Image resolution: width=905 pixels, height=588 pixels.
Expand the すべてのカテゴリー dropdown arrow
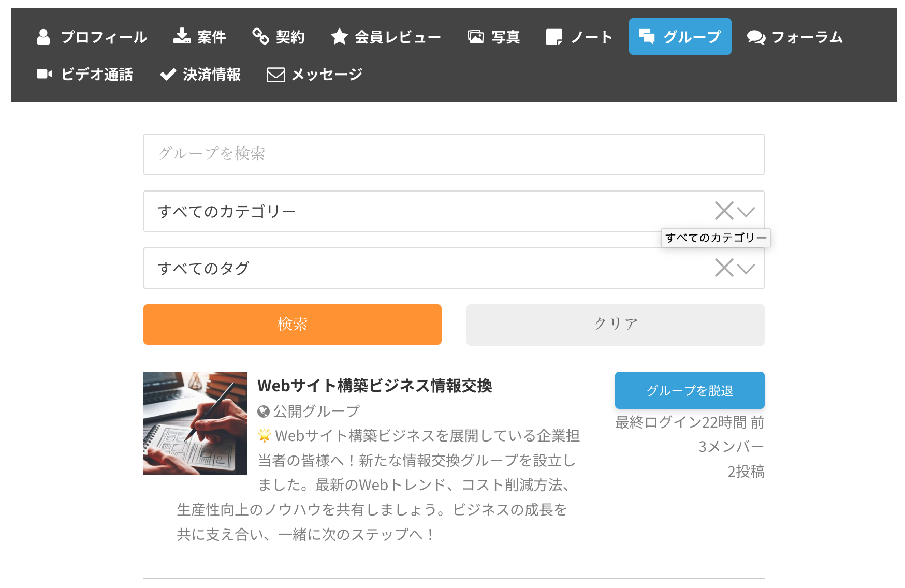[x=746, y=212]
